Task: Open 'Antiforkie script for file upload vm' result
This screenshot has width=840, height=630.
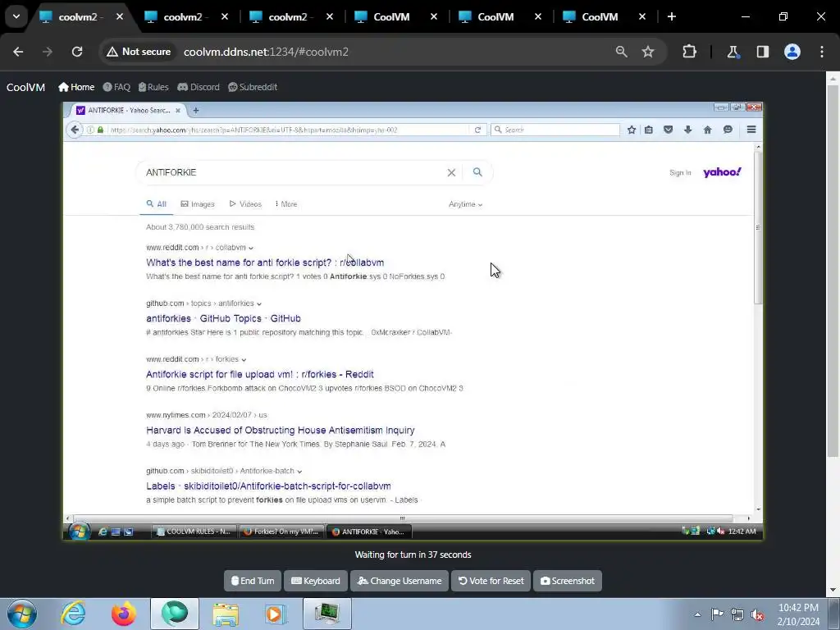Action: [x=260, y=374]
